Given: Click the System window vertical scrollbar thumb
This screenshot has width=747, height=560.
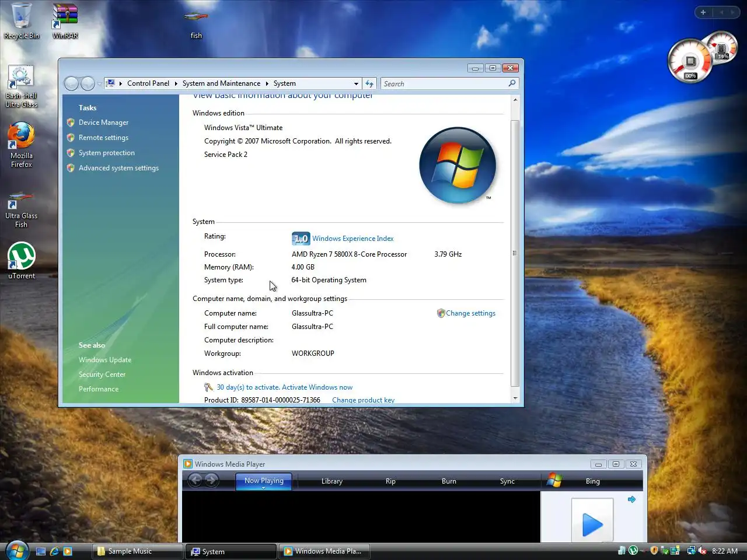Looking at the screenshot, I should click(x=515, y=253).
